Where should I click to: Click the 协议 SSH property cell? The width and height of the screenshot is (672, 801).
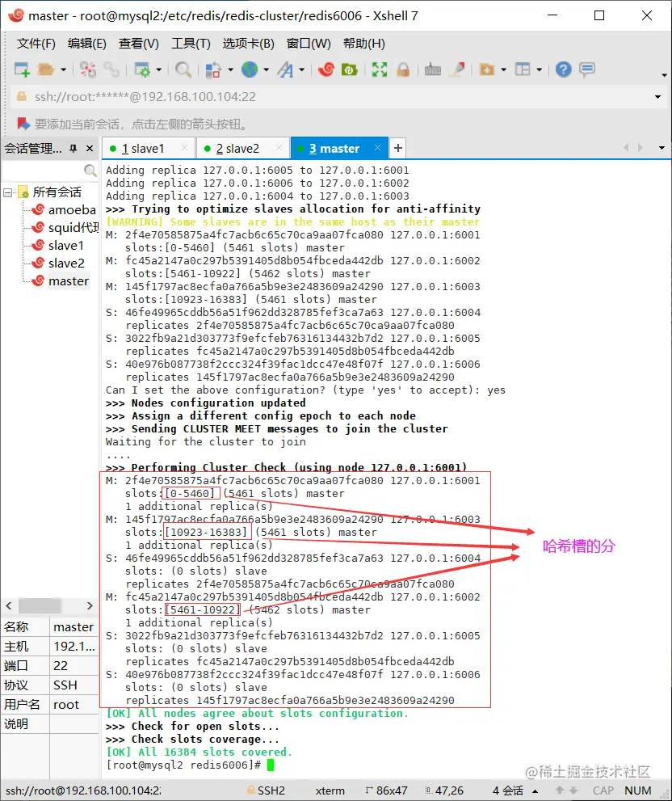pos(74,685)
